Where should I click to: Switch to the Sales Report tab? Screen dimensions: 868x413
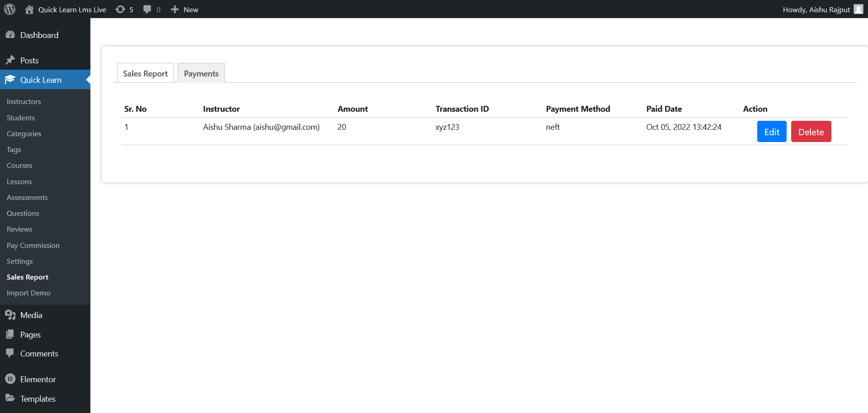click(146, 73)
